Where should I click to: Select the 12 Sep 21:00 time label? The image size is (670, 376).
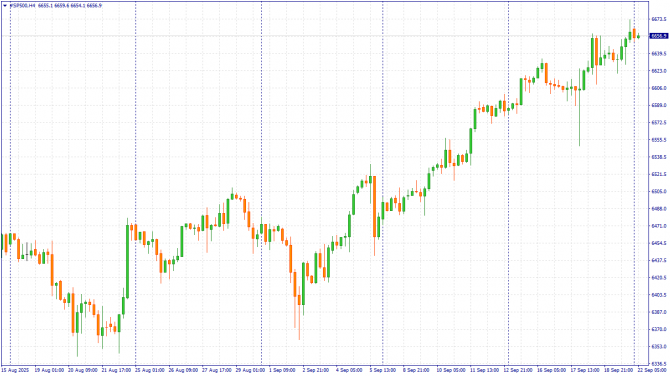click(x=517, y=370)
